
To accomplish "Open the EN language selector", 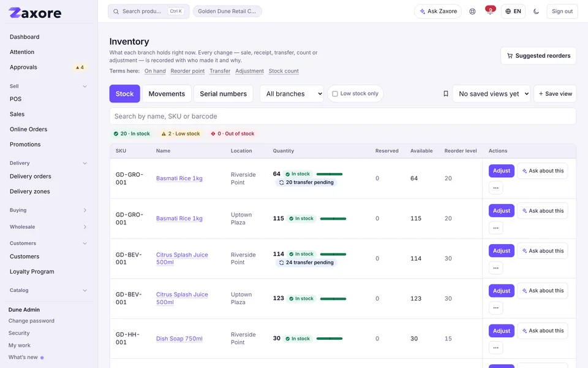I will point(513,11).
